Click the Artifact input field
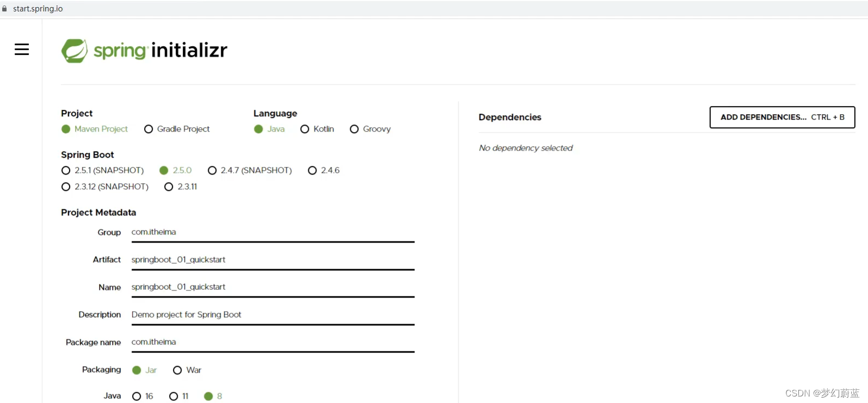868x403 pixels. click(x=273, y=260)
